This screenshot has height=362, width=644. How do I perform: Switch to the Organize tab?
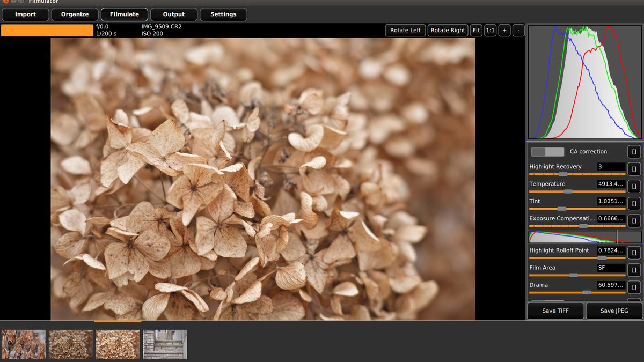(x=75, y=14)
